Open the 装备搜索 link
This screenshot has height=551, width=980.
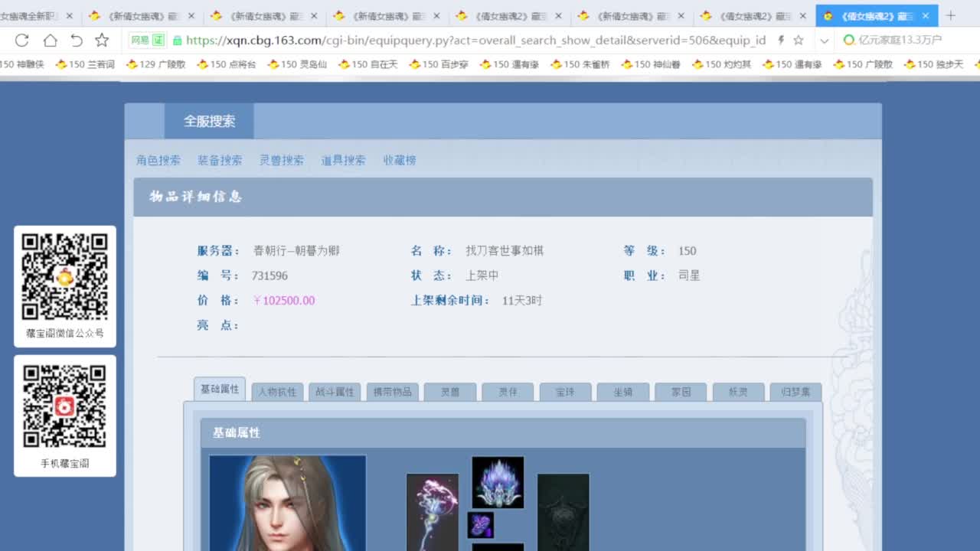pos(220,160)
